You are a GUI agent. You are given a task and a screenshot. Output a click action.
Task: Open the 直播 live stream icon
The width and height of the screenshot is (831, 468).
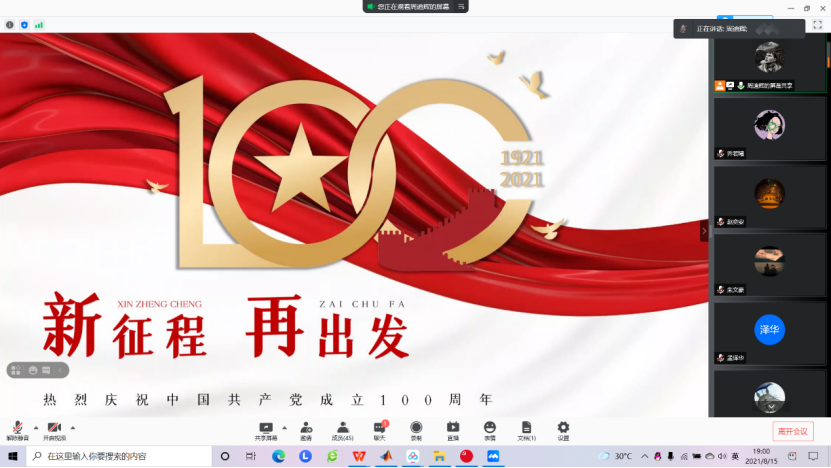pos(453,430)
